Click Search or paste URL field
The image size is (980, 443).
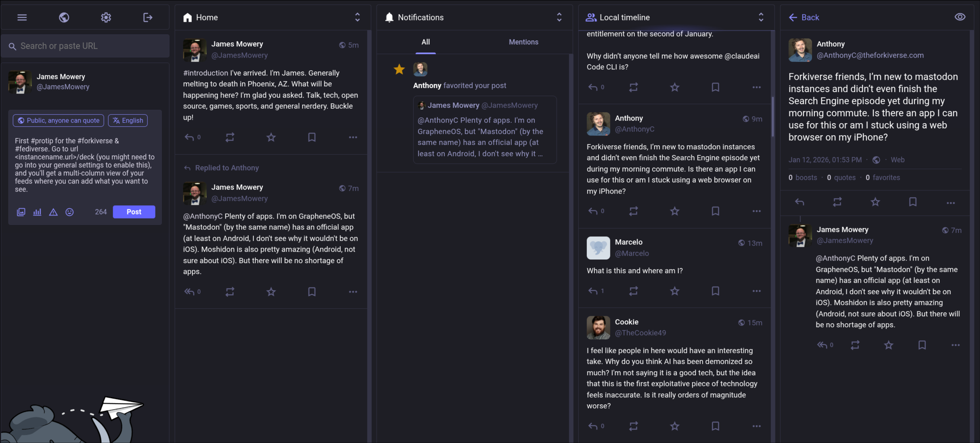tap(87, 46)
